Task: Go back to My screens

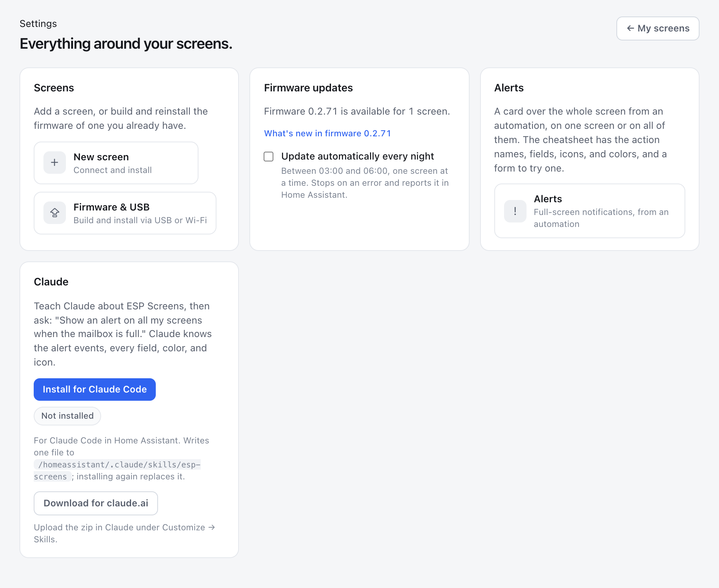Action: [x=658, y=28]
